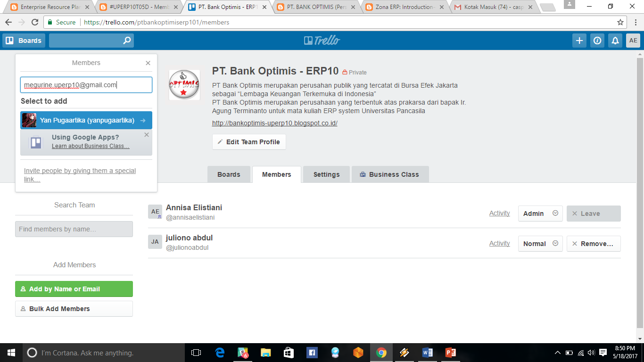Click Add by Name or Email button

point(74,289)
